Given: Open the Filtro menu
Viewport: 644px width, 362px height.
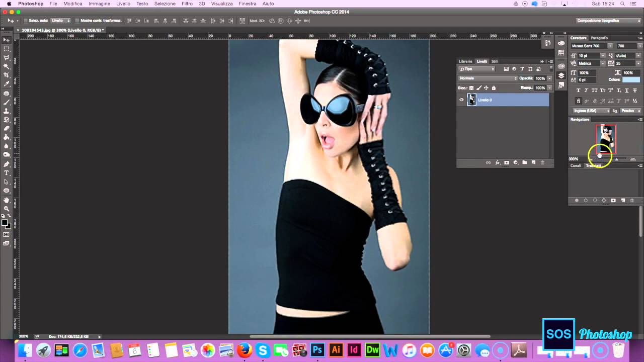Looking at the screenshot, I should coord(187,4).
